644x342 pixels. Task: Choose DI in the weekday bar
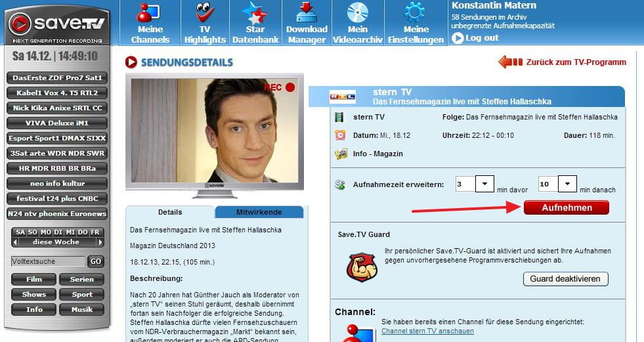coord(58,232)
